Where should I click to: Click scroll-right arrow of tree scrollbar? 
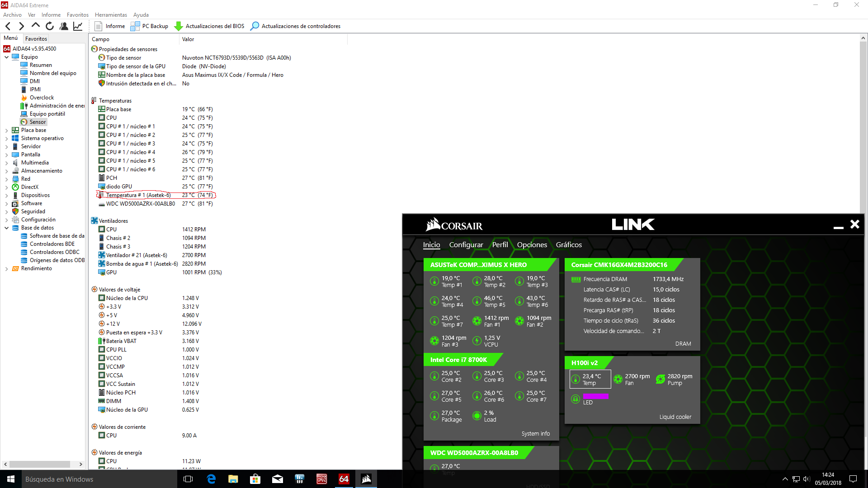click(x=80, y=464)
